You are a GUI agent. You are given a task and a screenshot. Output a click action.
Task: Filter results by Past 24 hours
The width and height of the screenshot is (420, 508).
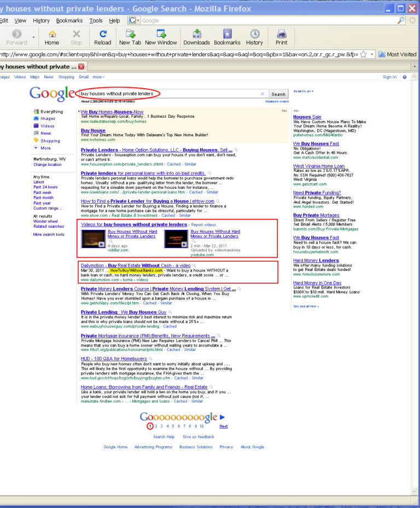[45, 187]
